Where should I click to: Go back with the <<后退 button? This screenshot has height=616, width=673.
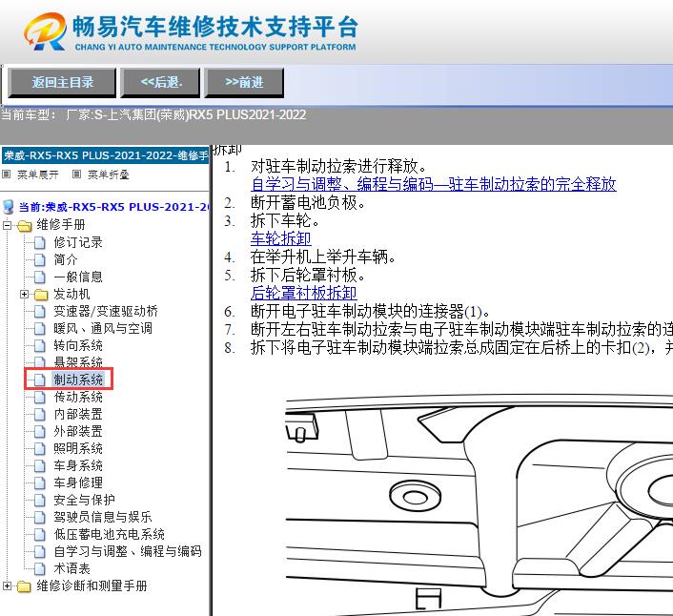tap(160, 82)
